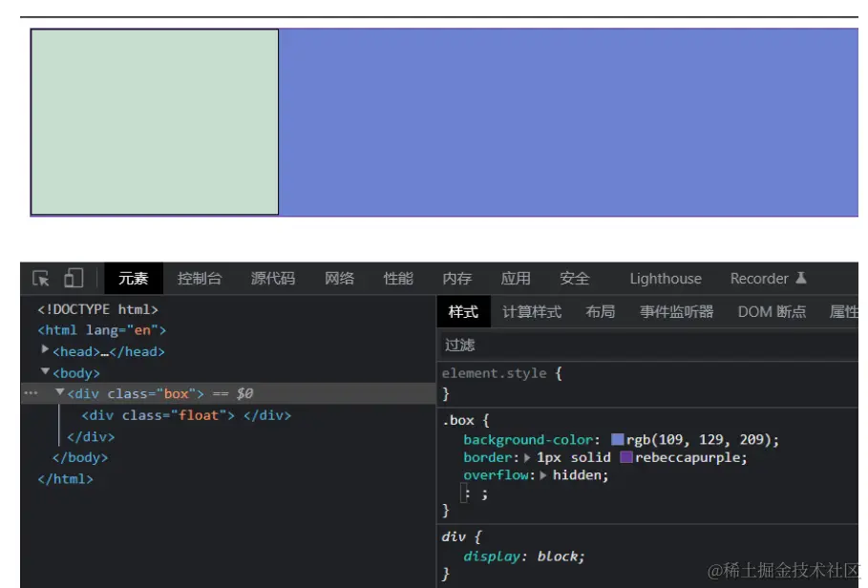Open the 内存 tab
Screen dimensions: 868x588
click(x=457, y=278)
